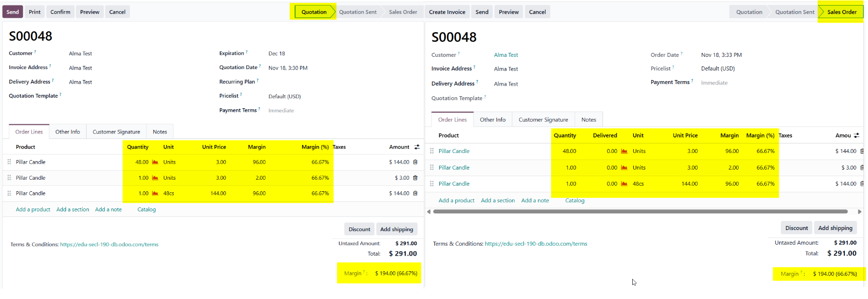Viewport: 868px width, 299px height.
Task: Grab drag handle of first left Pillar Candle row
Action: pos(9,162)
